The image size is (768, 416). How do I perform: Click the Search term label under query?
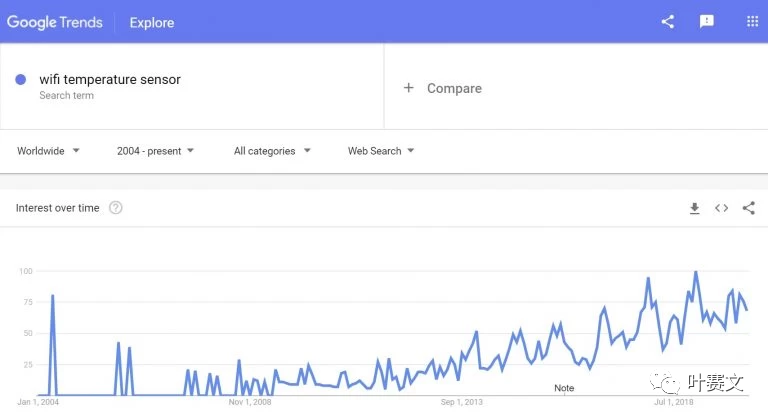point(67,96)
